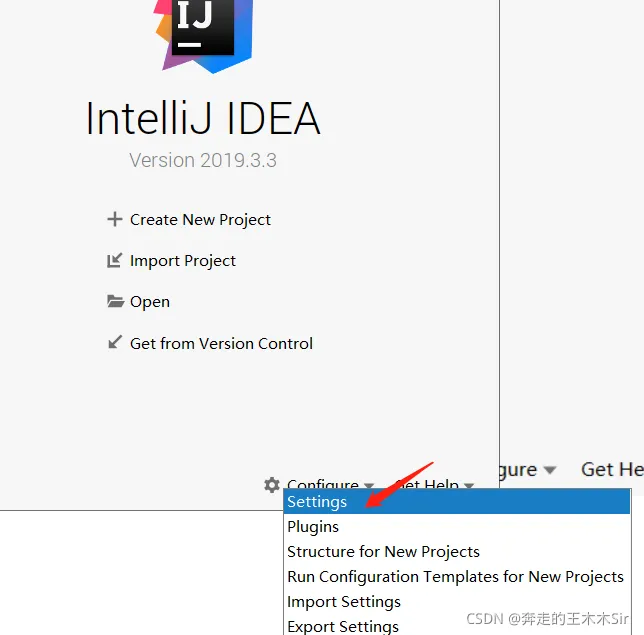Image resolution: width=644 pixels, height=635 pixels.
Task: Collapse the Configure dropdown arrow beside the gear
Action: 369,485
